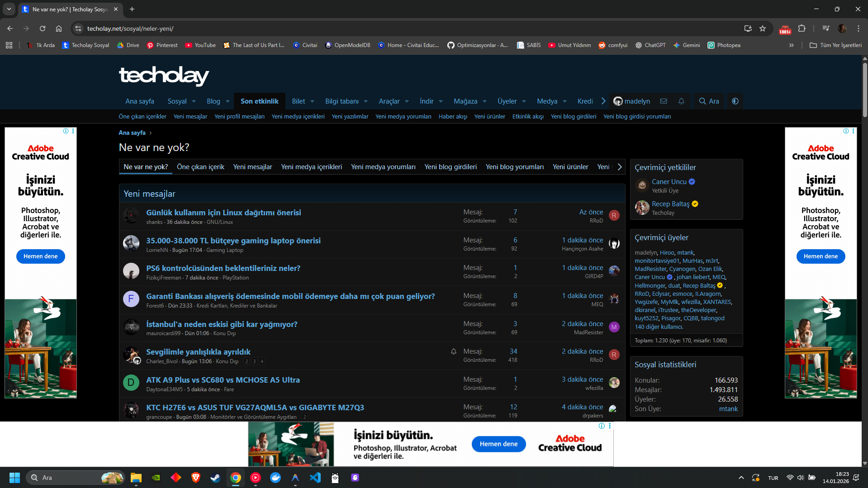The height and width of the screenshot is (488, 868).
Task: Show more navigation items with right chevron
Action: coord(603,101)
